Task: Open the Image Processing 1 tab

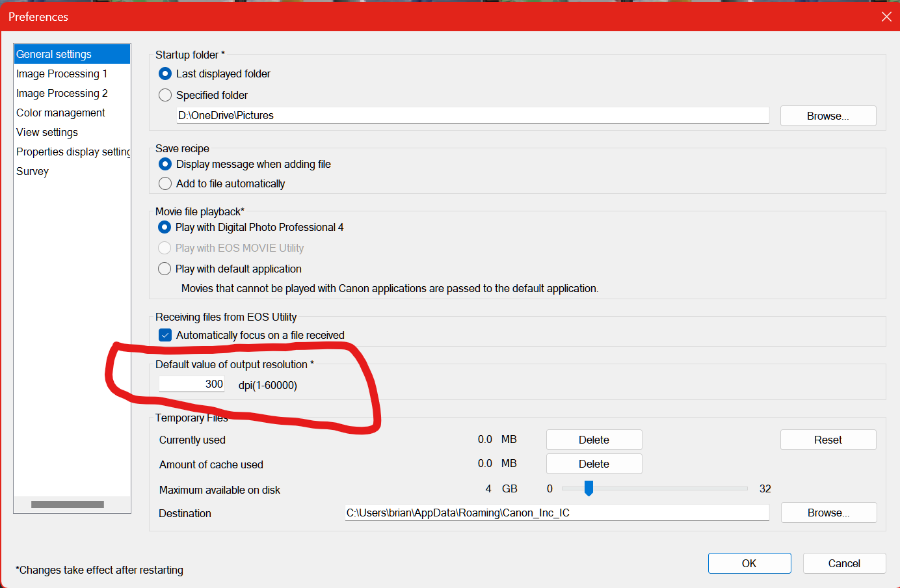Action: pyautogui.click(x=62, y=74)
